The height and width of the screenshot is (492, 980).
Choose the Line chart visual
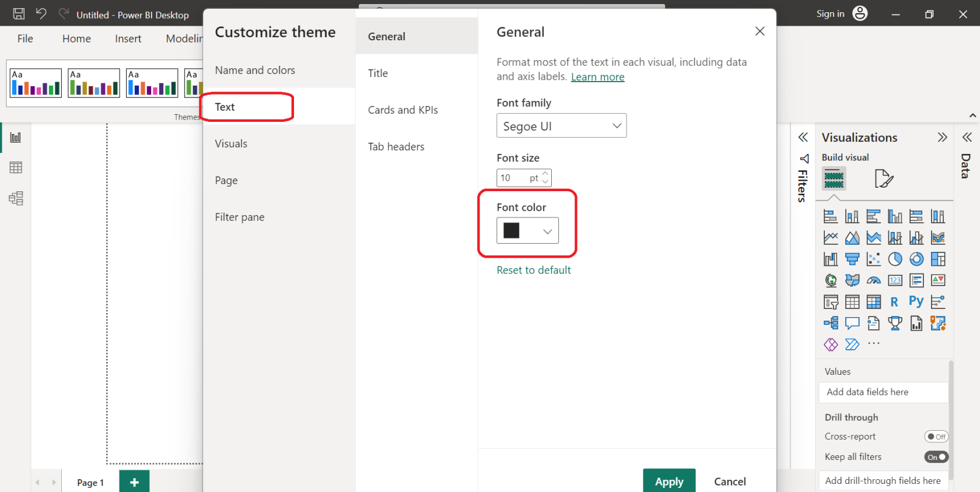[831, 238]
